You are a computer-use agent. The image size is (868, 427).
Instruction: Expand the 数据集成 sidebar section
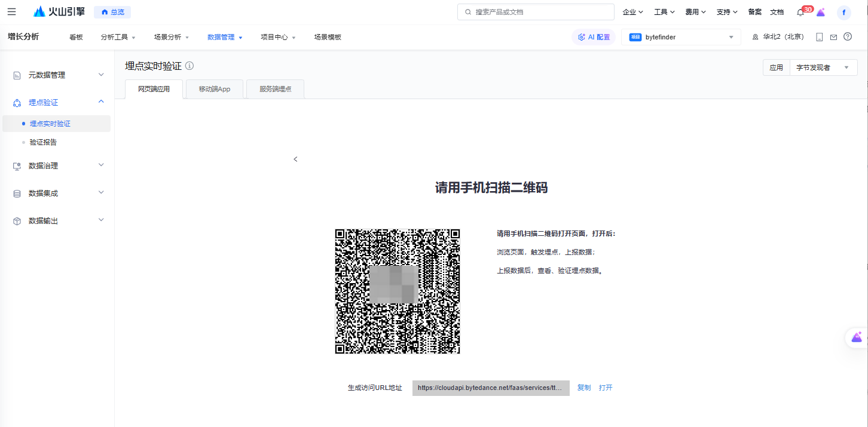point(57,193)
